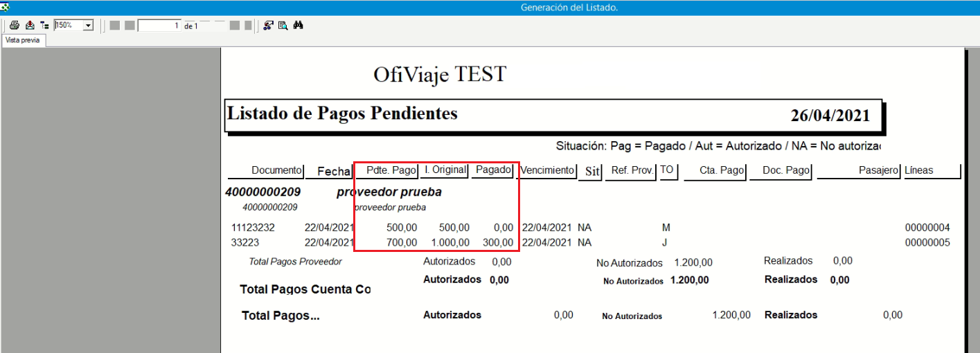Click the small italic 40000000209 subheading

(x=270, y=207)
